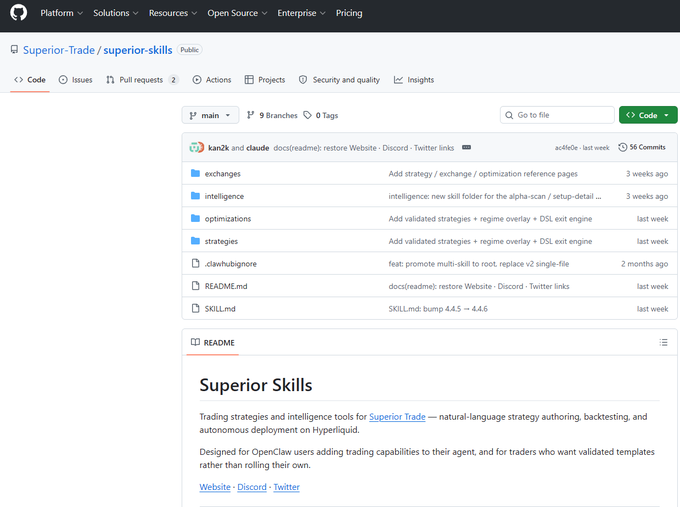Open the README.md file

[x=226, y=287]
